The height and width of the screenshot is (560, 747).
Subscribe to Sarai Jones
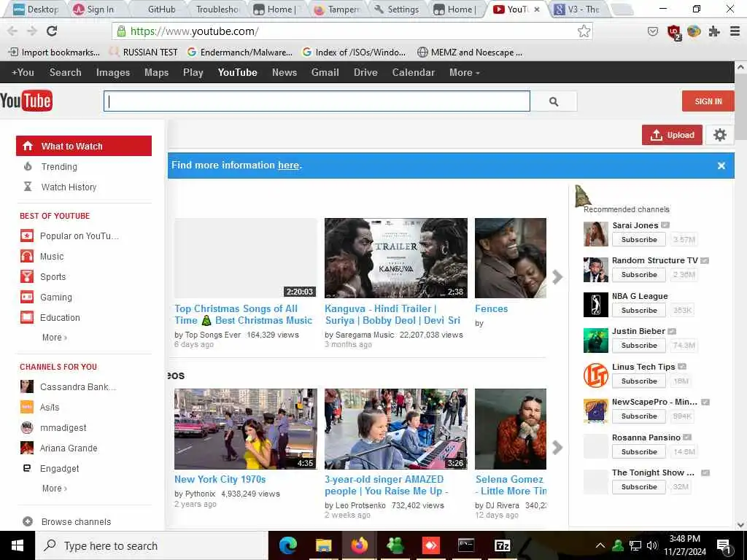click(639, 239)
